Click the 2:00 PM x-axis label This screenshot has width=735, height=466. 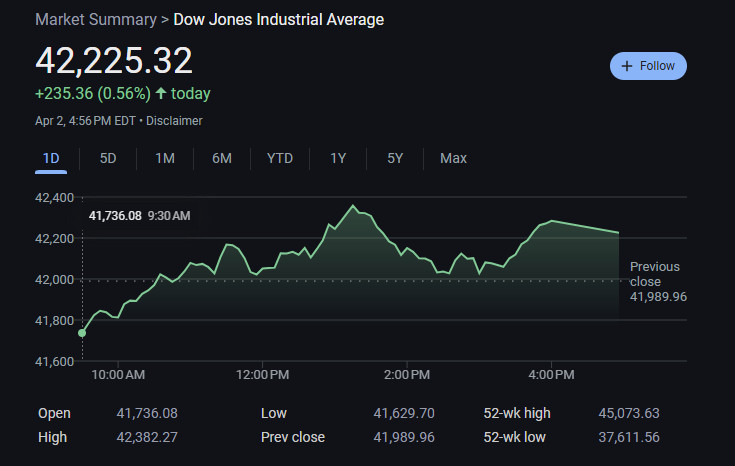tap(407, 375)
